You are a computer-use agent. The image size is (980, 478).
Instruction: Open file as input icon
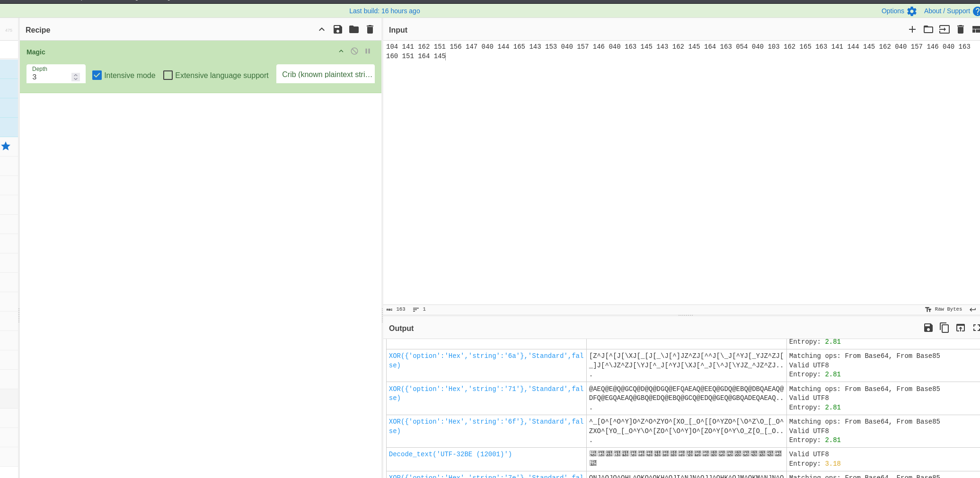pyautogui.click(x=945, y=29)
